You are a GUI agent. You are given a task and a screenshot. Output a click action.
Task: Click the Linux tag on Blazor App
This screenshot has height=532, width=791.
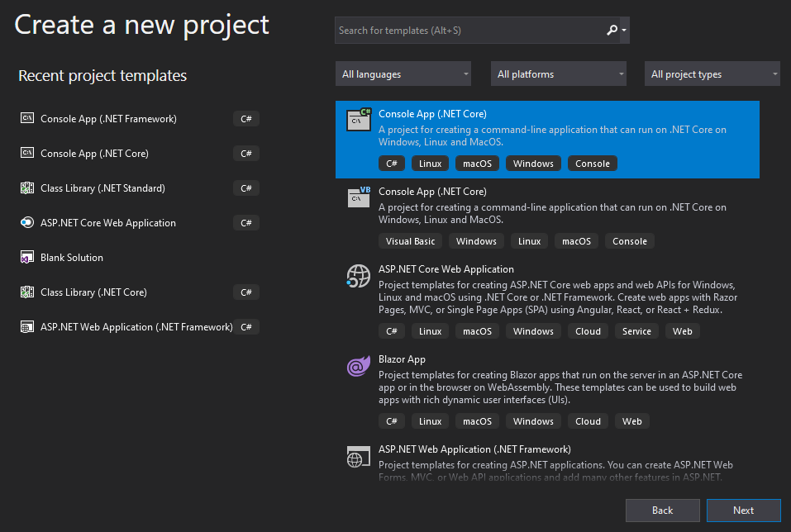(x=431, y=421)
